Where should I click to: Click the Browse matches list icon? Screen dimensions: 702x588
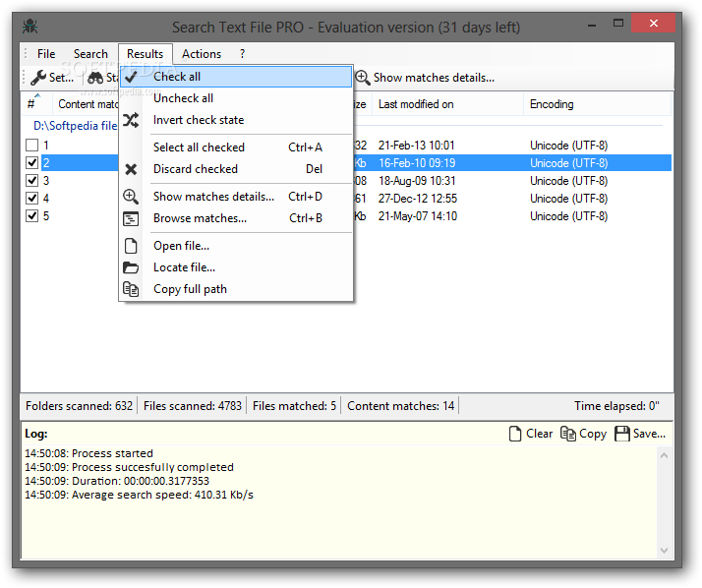coord(131,218)
